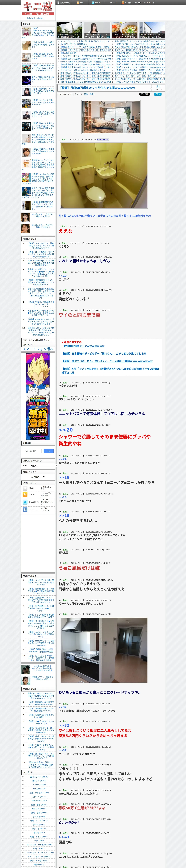Open 瀬戸環奈 rank 5 today's popular article

tap(41, 282)
